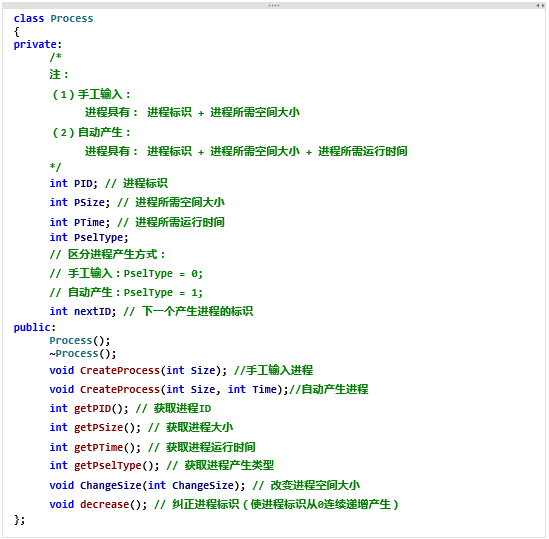The width and height of the screenshot is (549, 539).
Task: Click the 'class' keyword before Process
Action: tap(29, 18)
